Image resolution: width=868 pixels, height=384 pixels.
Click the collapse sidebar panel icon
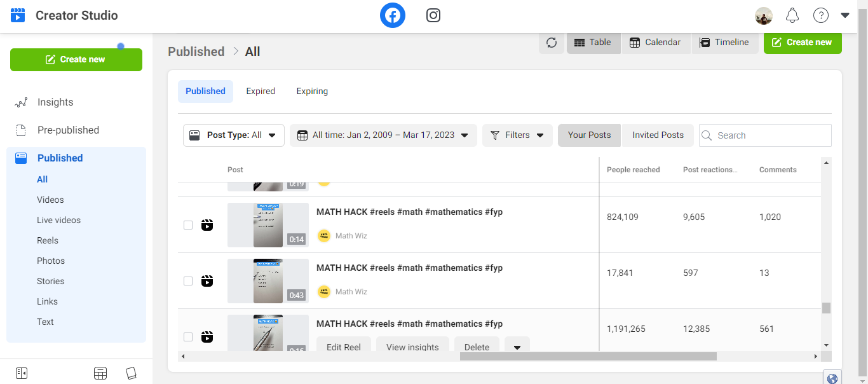[22, 373]
